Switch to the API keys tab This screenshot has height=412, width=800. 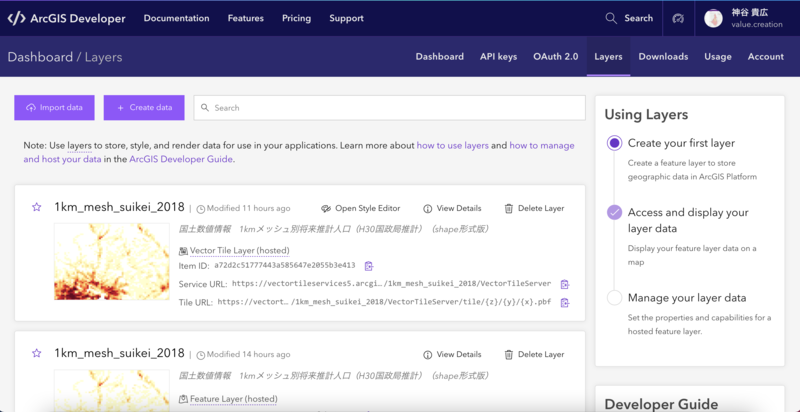tap(498, 57)
